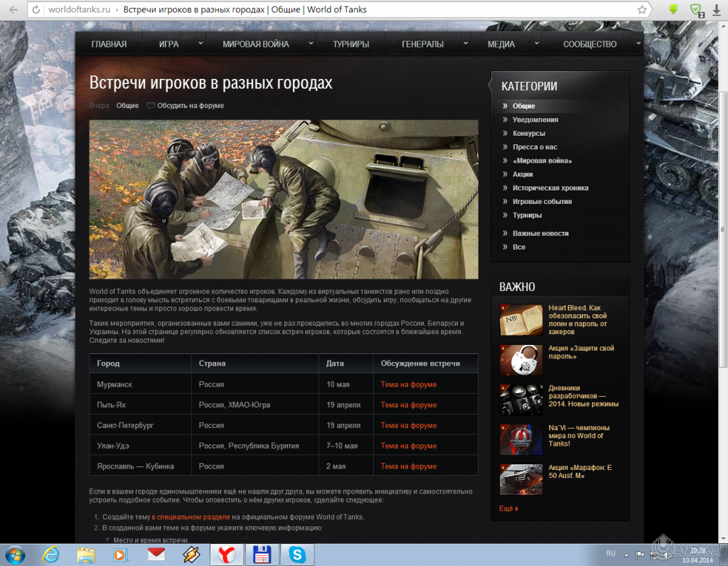Click Ещё » link under Важно
Viewport: 728px width, 566px height.
click(x=508, y=508)
